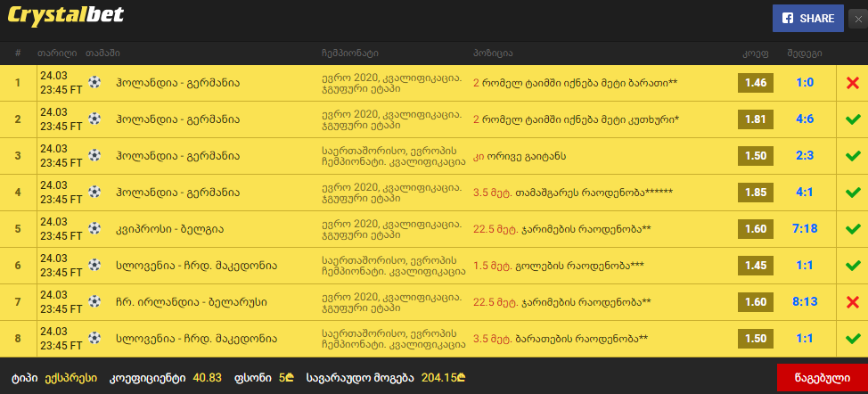Click 3.5 მეტ. თამაშგარეს რაოდენობა position
Image resolution: width=868 pixels, height=394 pixels.
573,193
